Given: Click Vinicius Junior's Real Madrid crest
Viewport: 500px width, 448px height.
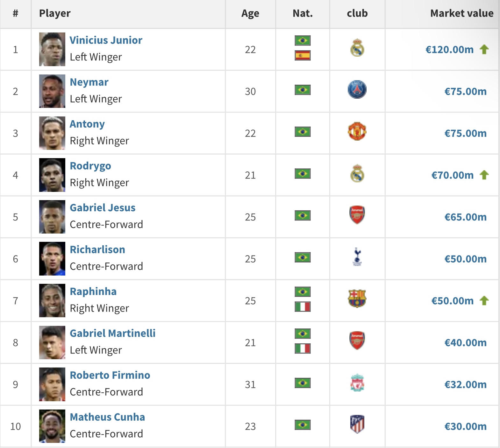Looking at the screenshot, I should click(x=357, y=48).
